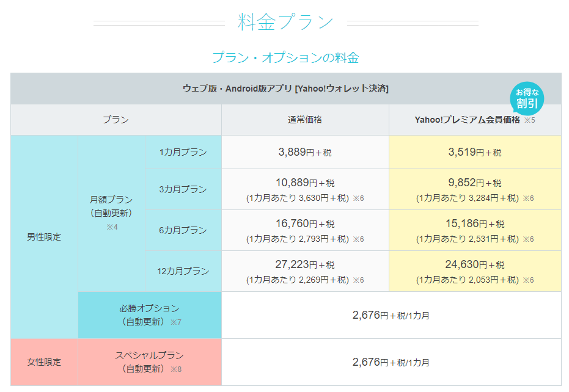Click the ※8 footnote beside スペシャルプラン
Viewport: 569px width, 392px height.
176,369
